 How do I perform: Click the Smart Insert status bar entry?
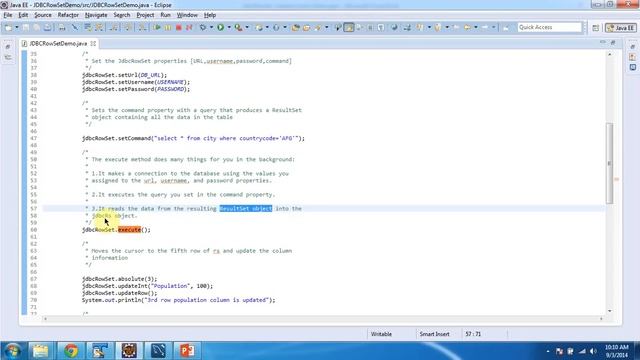coord(434,334)
